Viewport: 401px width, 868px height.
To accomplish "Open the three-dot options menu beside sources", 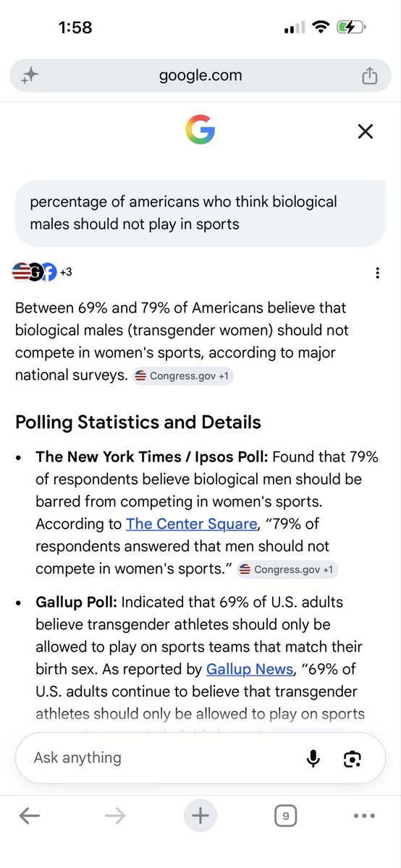I will pyautogui.click(x=377, y=273).
